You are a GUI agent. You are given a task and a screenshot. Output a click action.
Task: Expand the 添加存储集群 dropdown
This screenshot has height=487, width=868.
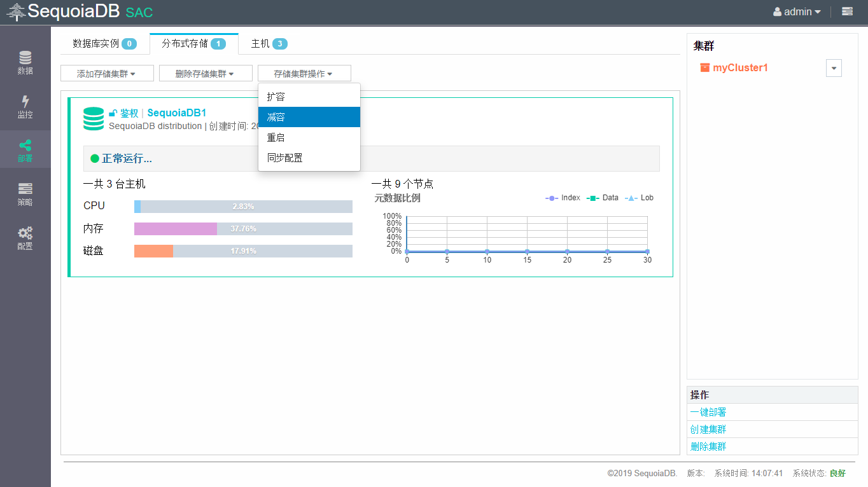pyautogui.click(x=107, y=74)
